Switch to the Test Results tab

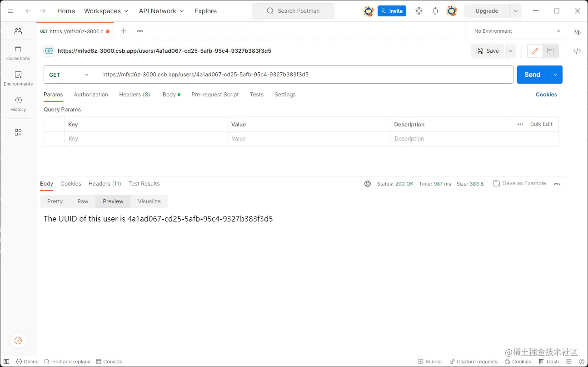click(x=144, y=184)
